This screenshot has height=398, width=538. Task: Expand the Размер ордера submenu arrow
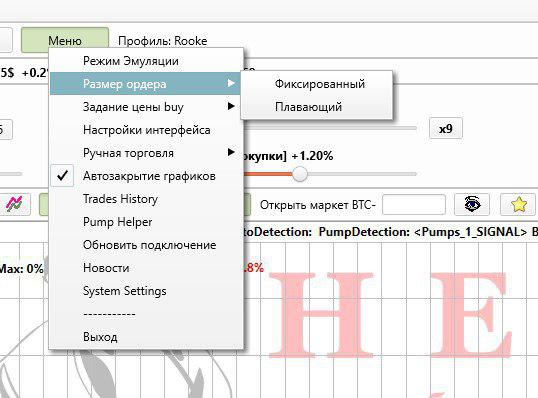pos(232,83)
